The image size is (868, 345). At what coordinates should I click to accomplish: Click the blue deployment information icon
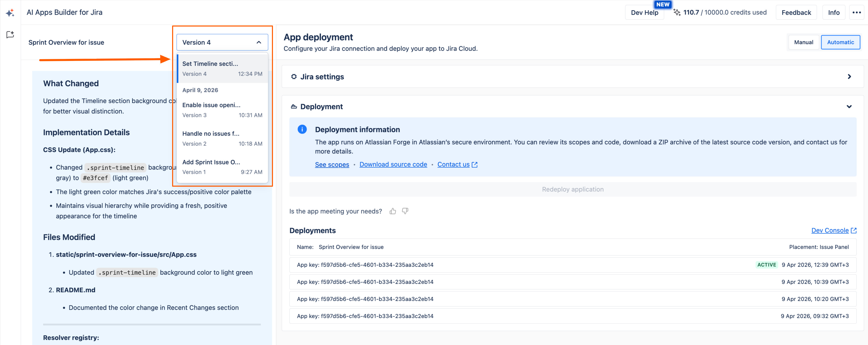302,129
